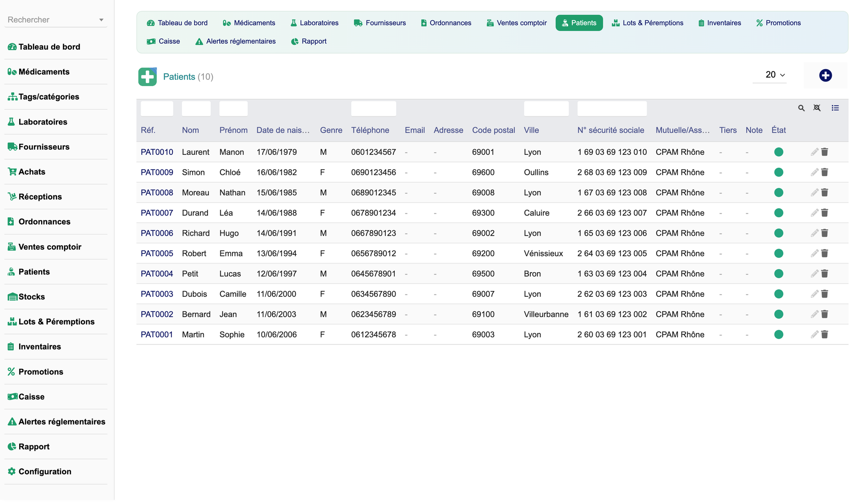Edit patient PAT0001 Martin Sophie
The width and height of the screenshot is (868, 502).
click(814, 335)
